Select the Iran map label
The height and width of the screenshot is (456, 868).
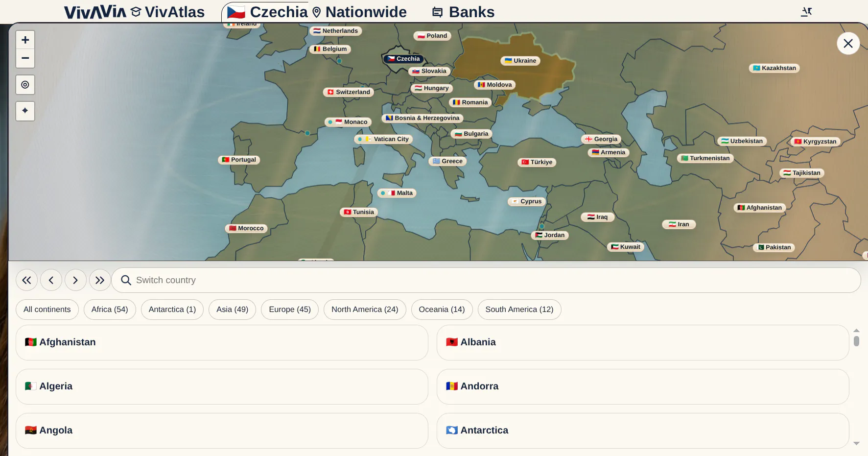coord(679,224)
